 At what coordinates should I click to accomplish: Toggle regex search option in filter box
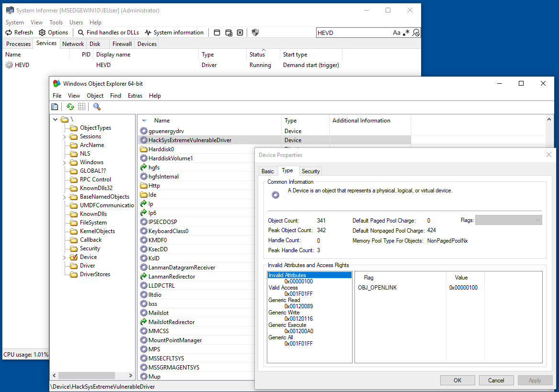407,33
